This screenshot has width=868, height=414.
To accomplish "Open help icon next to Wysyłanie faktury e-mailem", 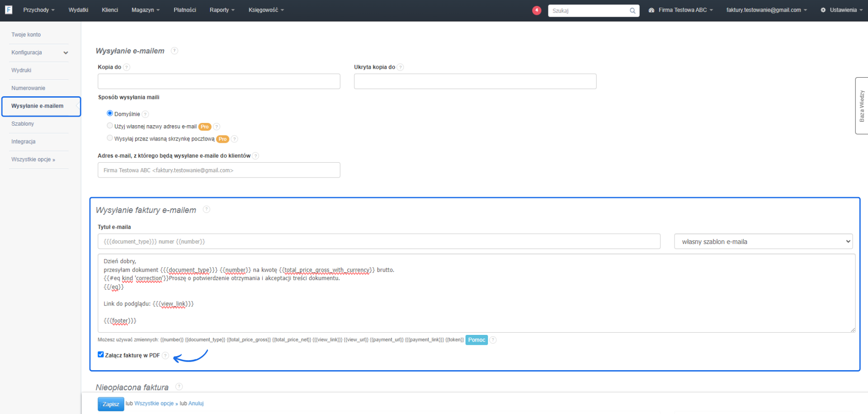I will [207, 209].
